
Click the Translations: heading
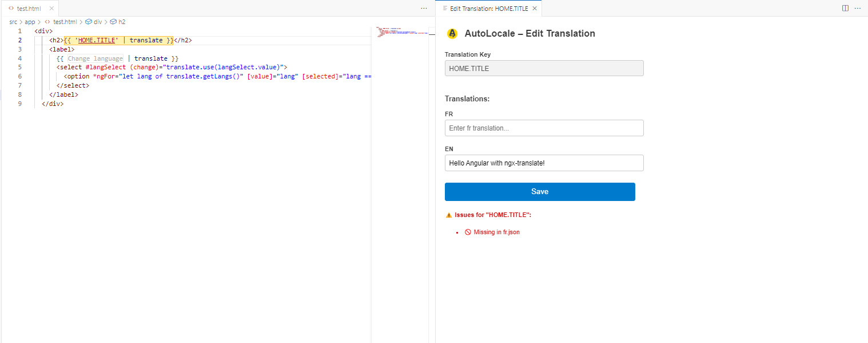(x=467, y=98)
